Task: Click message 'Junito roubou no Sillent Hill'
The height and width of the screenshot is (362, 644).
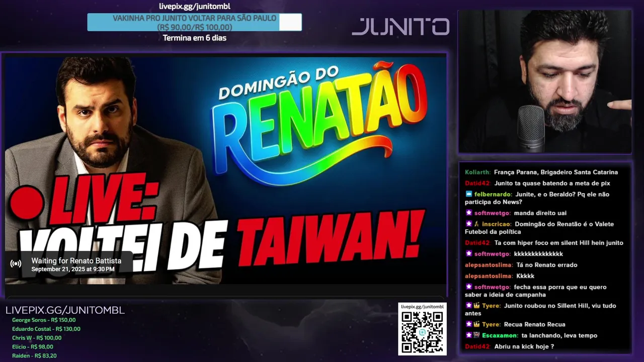Action: pyautogui.click(x=540, y=309)
